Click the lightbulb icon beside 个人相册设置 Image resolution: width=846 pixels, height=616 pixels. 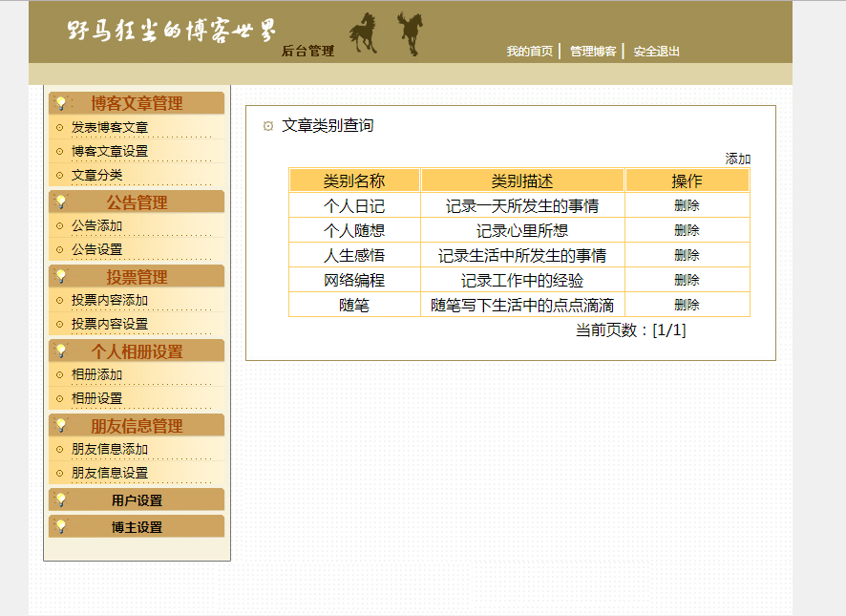(x=61, y=350)
